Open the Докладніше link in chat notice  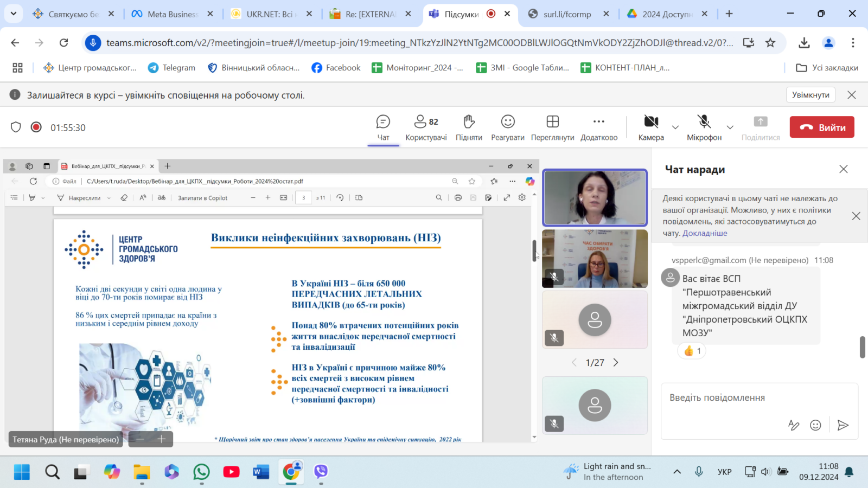coord(705,233)
